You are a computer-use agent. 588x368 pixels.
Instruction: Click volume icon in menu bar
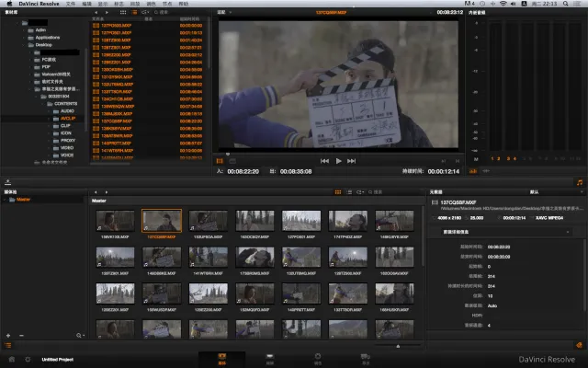513,4
